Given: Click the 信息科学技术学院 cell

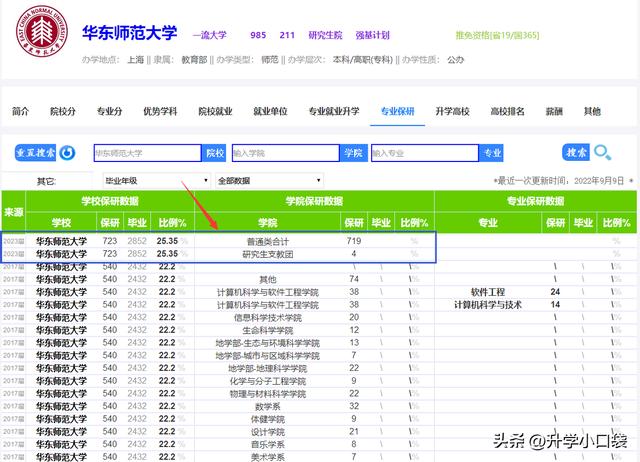Looking at the screenshot, I should [x=267, y=318].
